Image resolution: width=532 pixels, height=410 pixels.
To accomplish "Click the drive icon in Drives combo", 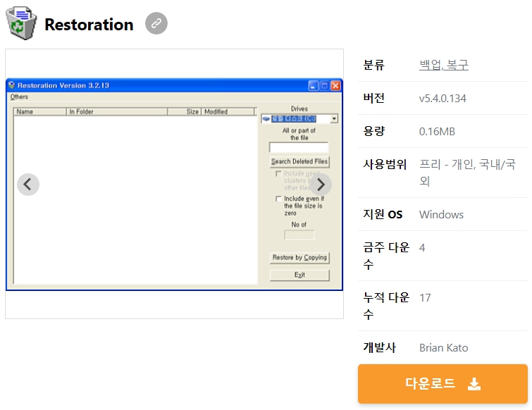I will click(x=266, y=118).
